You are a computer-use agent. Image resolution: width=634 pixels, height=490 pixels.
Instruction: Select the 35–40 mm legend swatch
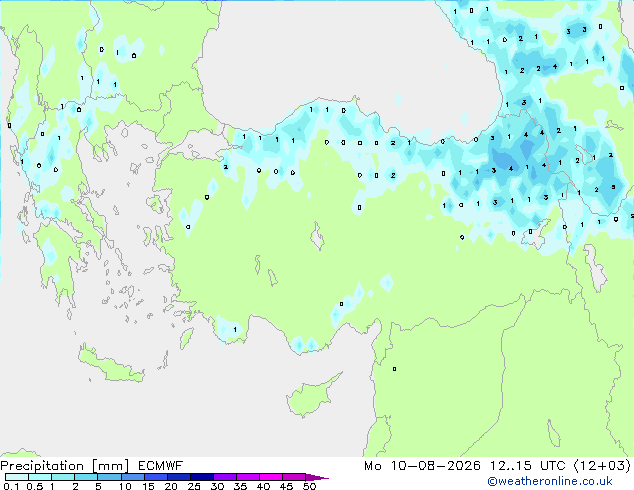(247, 477)
